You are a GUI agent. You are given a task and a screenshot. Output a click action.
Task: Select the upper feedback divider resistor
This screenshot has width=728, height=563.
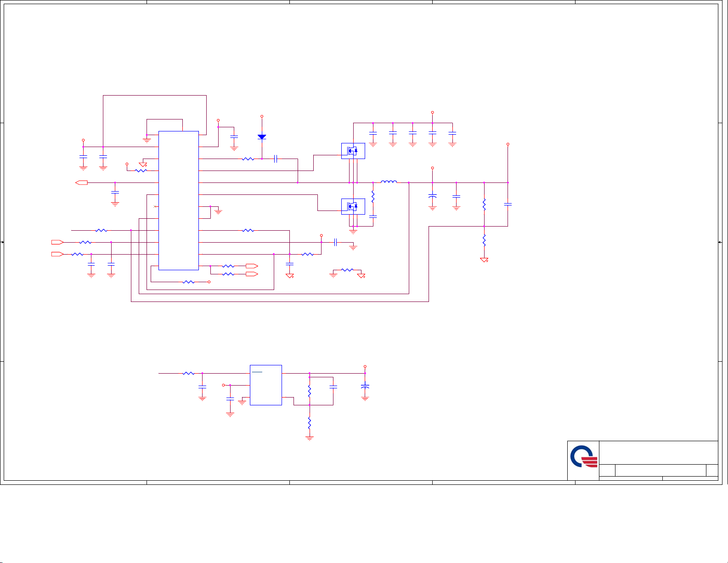pyautogui.click(x=484, y=205)
